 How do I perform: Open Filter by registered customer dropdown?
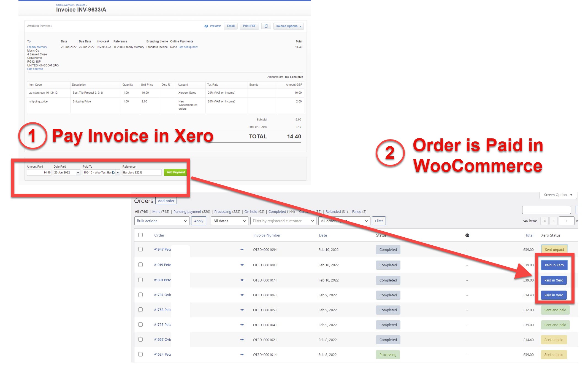(x=283, y=221)
